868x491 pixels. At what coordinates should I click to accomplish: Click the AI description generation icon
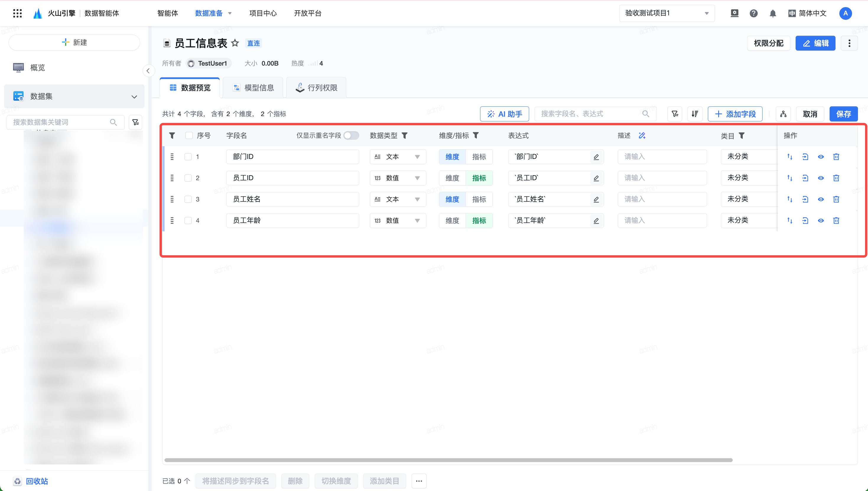click(x=642, y=136)
